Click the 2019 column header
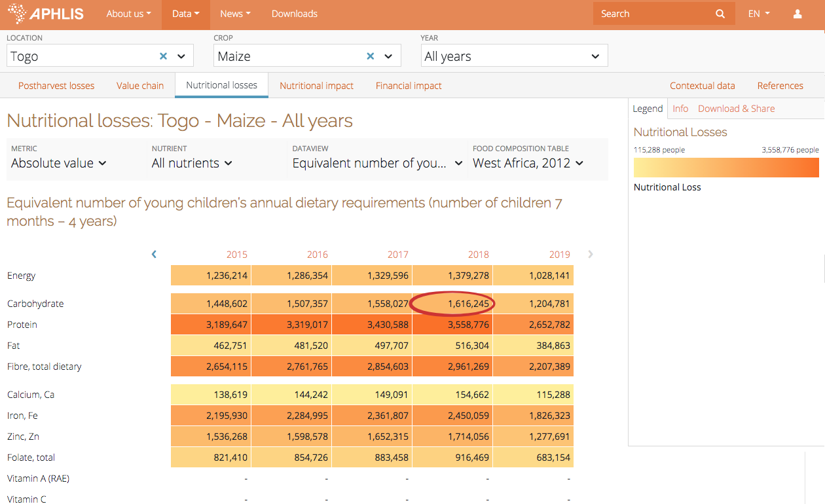Viewport: 825px width, 504px height. tap(559, 255)
